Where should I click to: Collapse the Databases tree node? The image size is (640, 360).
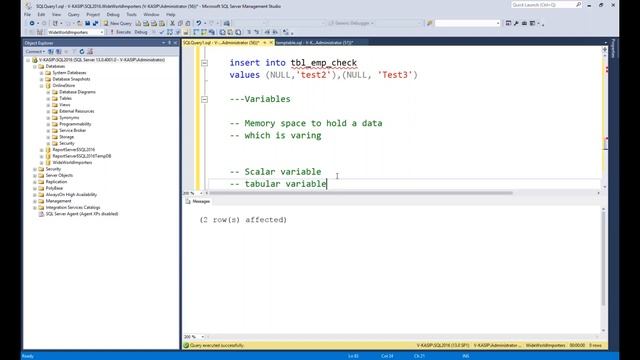tap(35, 66)
